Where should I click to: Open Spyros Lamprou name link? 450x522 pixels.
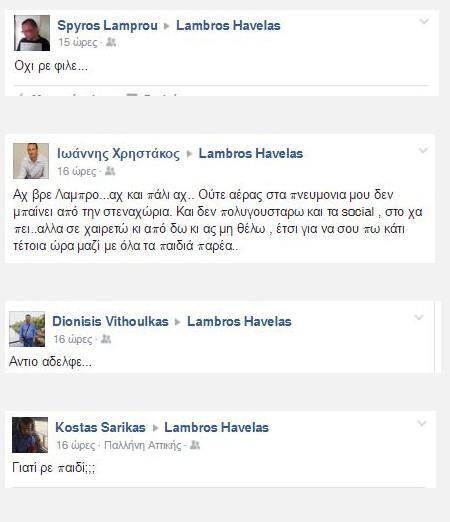point(107,26)
